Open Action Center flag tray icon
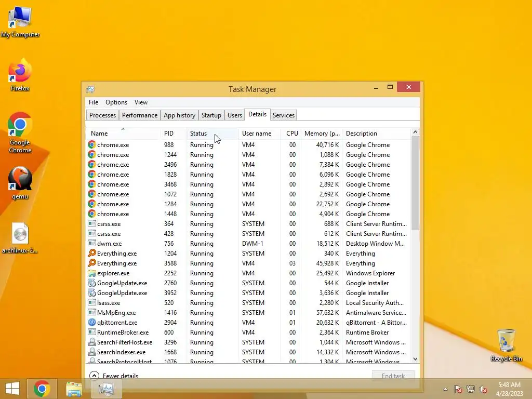The image size is (532, 399). pos(458,389)
